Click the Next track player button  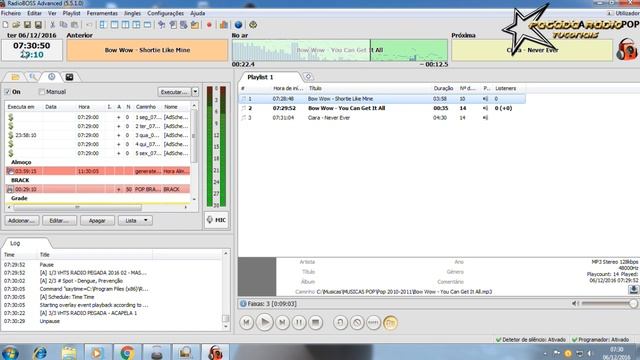[x=282, y=322]
